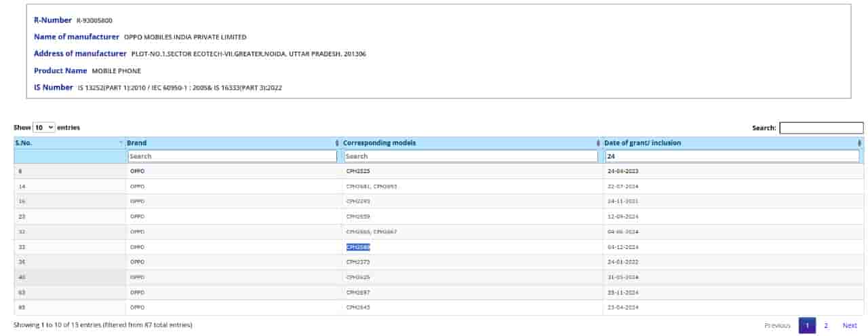Toggle sort on Corresponding models column
This screenshot has height=336, width=868.
click(597, 143)
